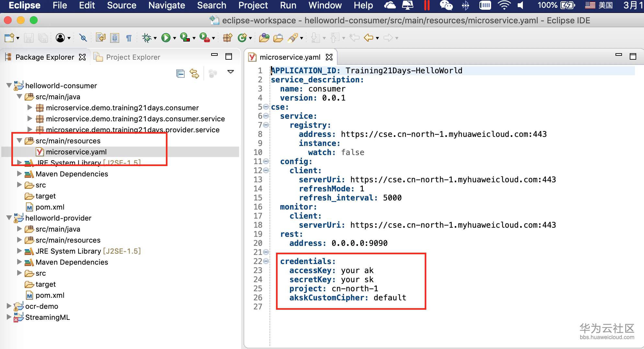Collapse the helloworld-provider project
This screenshot has height=349, width=644.
pos(9,218)
